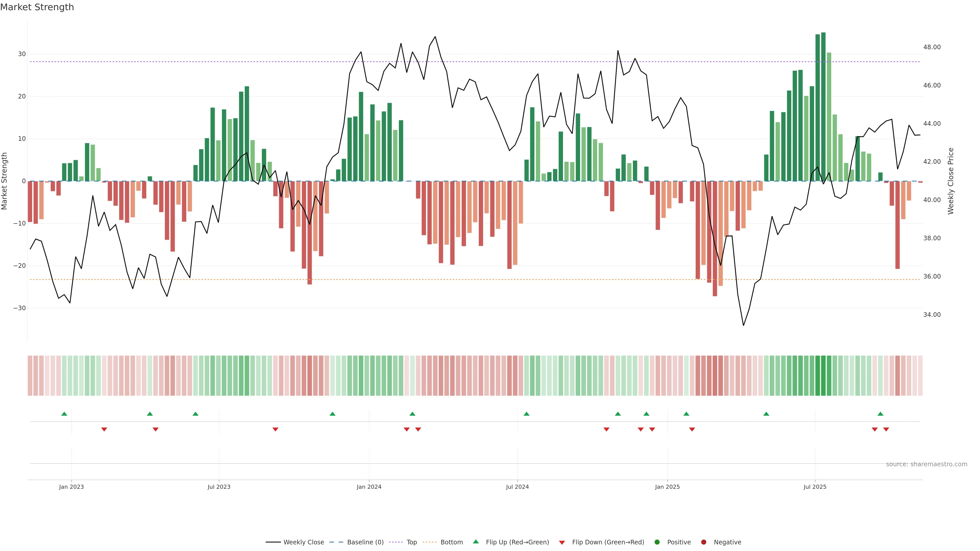Click the red flip-down marker between Jul 2023 and Jan 2024

tap(275, 429)
